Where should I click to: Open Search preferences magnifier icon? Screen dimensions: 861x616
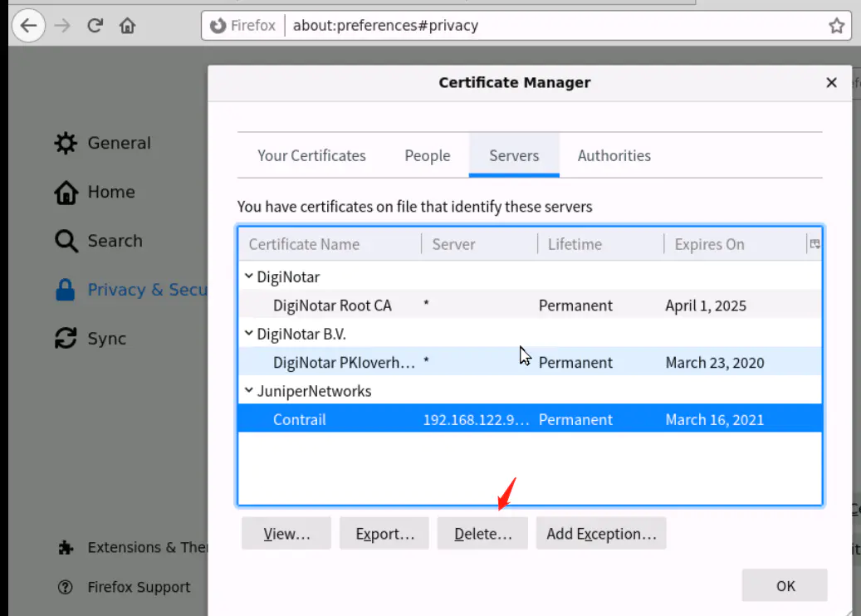click(x=66, y=241)
